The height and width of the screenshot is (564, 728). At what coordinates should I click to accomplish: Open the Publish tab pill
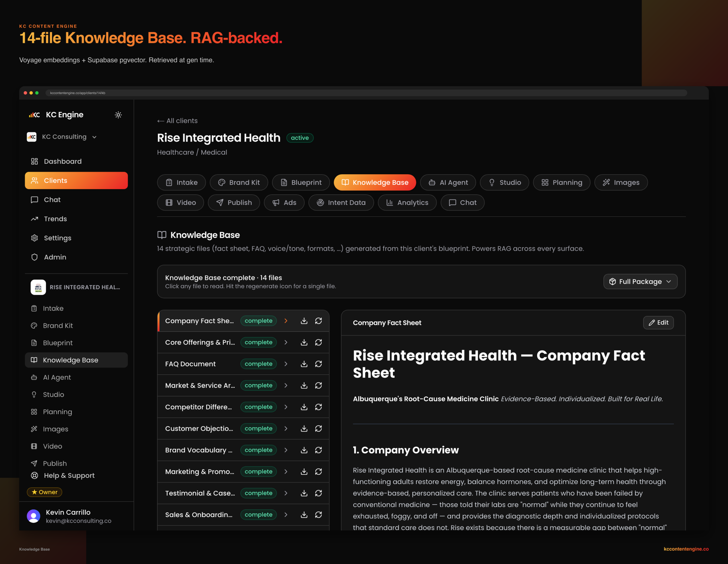coord(234,203)
